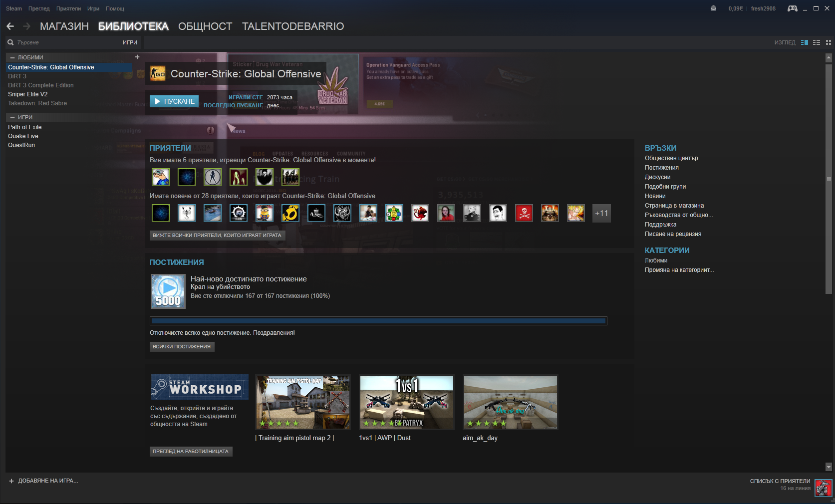
Task: Open your profile avatar next to the friends list
Action: coord(823,488)
